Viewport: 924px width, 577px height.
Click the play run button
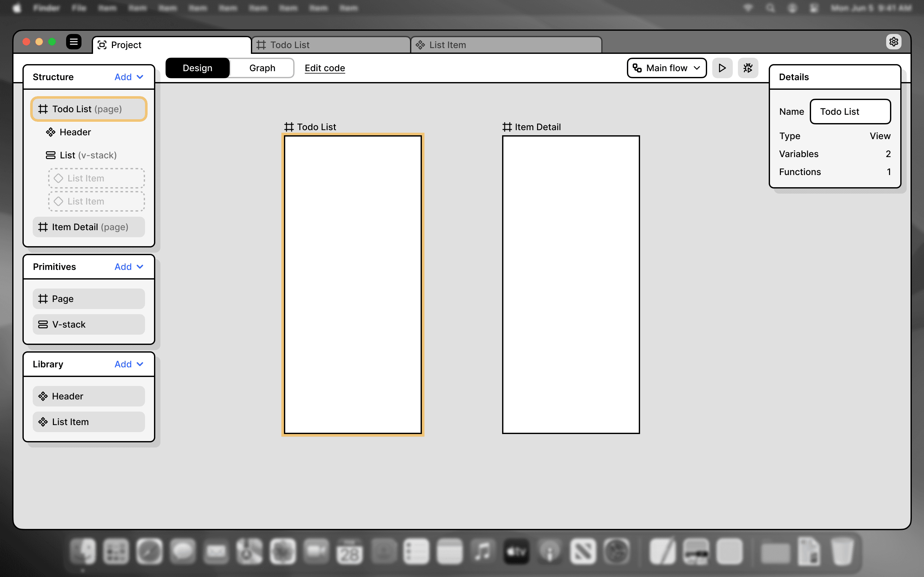(x=722, y=68)
